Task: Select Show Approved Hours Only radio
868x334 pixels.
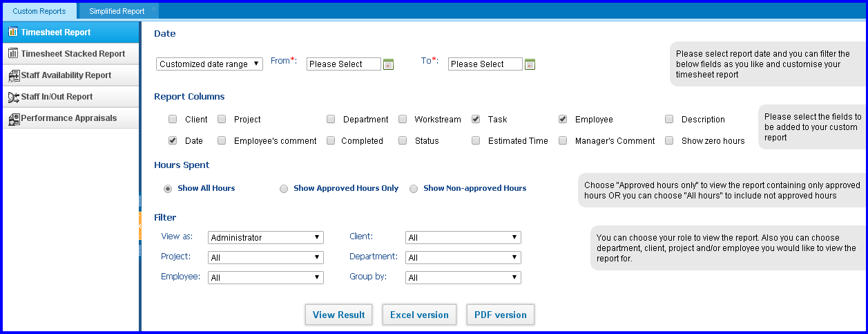Action: 284,188
